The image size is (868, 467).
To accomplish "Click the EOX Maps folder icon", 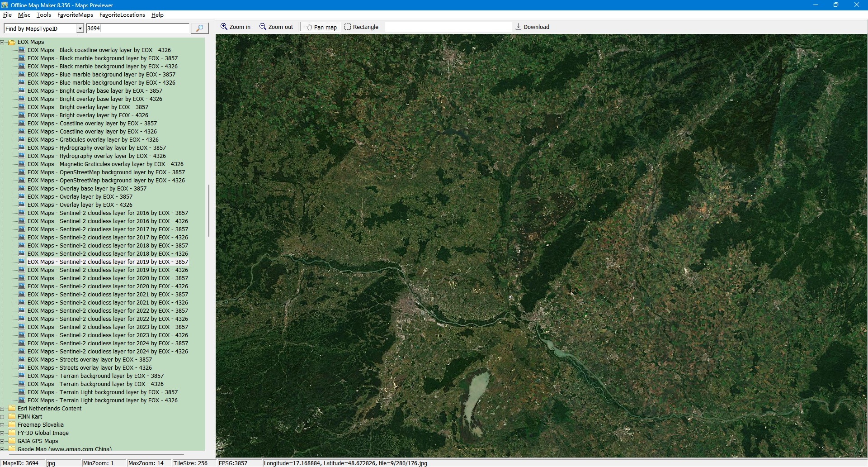I will 12,42.
